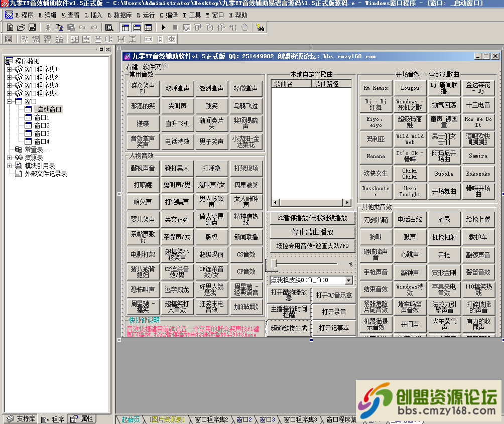Screen dimensions: 504x424
Task: Click the make same height icon
Action: click(160, 39)
